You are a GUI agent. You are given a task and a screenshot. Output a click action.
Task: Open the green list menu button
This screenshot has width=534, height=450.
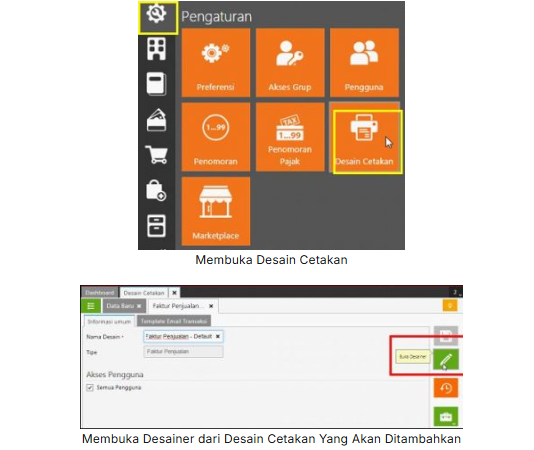[91, 306]
